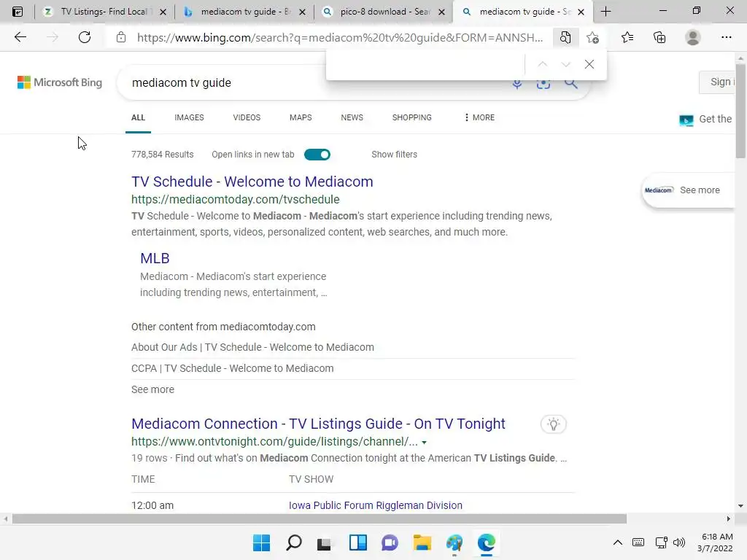Open Iowa Public Forum Riggleman Division link
Image resolution: width=747 pixels, height=560 pixels.
point(376,505)
